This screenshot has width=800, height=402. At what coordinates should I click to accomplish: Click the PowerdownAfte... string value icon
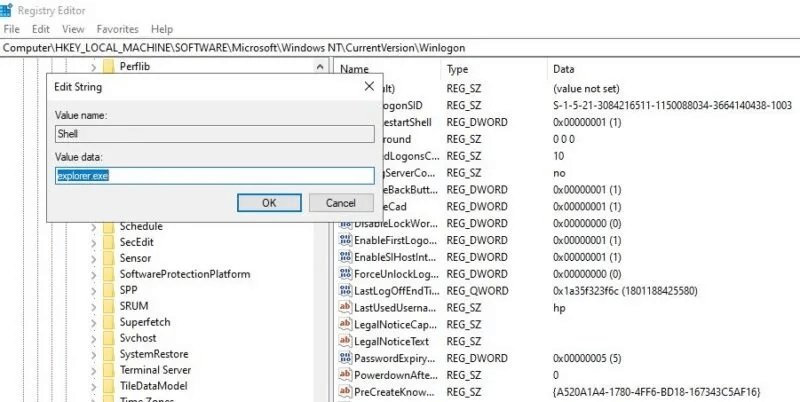(345, 375)
